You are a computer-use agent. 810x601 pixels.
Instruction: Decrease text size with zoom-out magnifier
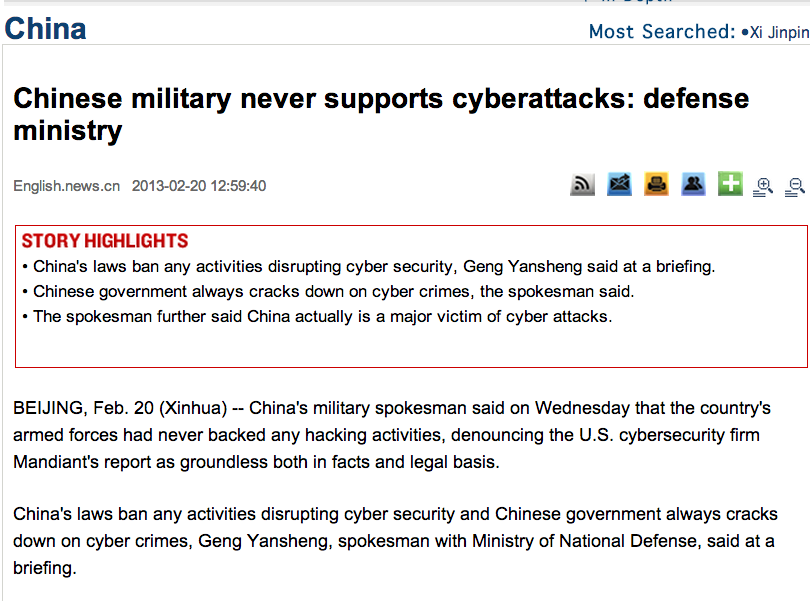(x=796, y=186)
